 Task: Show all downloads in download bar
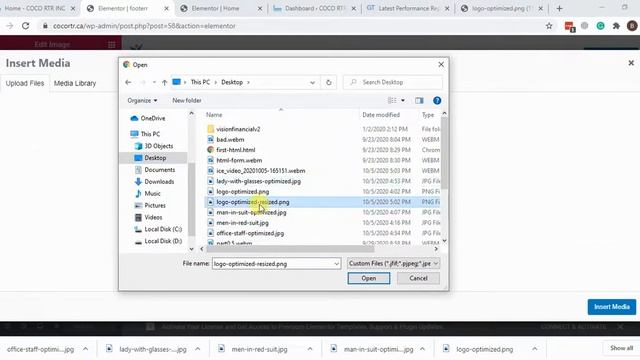coord(621,348)
